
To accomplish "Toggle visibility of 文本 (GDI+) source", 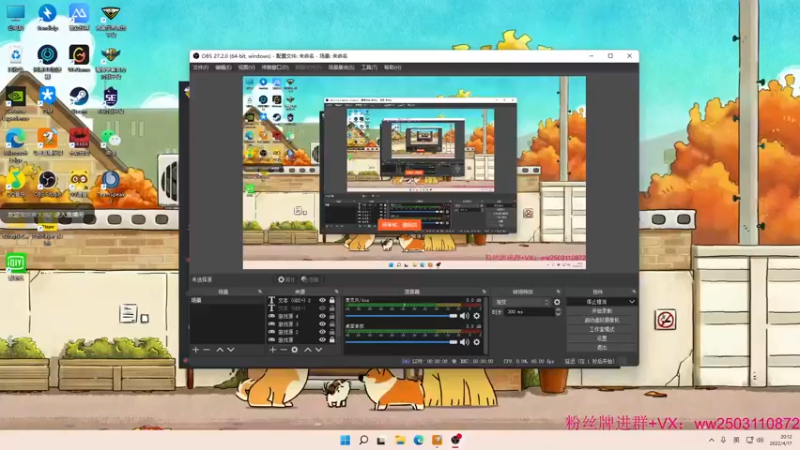I will pos(322,308).
